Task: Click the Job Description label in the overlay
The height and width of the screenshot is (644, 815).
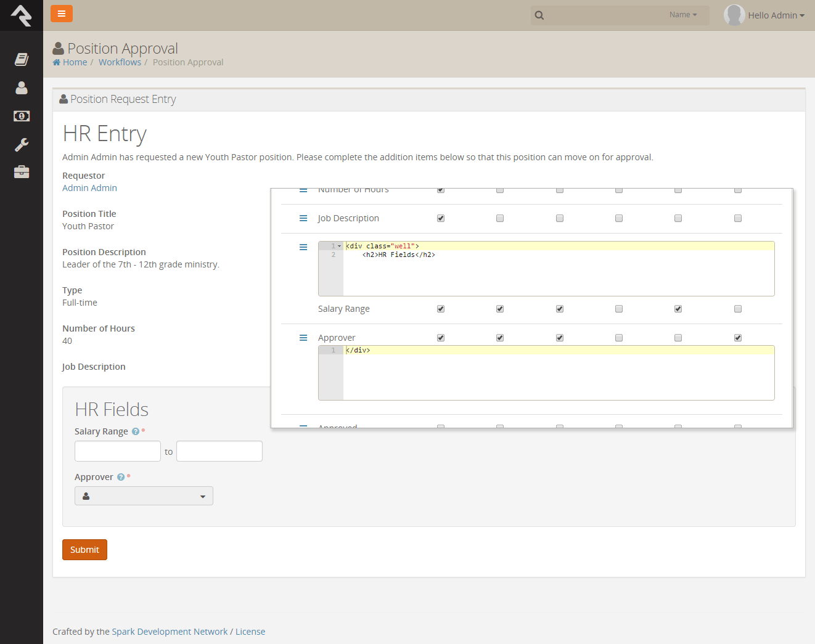Action: [x=348, y=218]
